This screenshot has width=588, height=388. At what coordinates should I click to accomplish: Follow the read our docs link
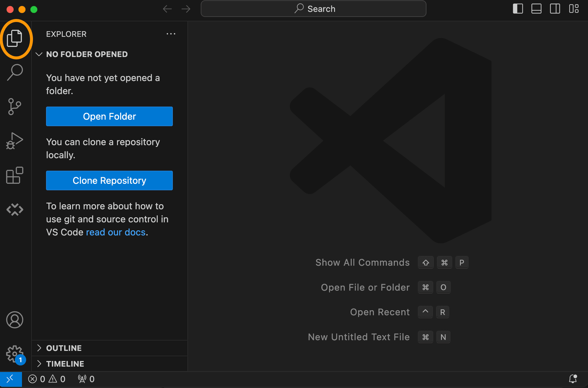tap(116, 232)
